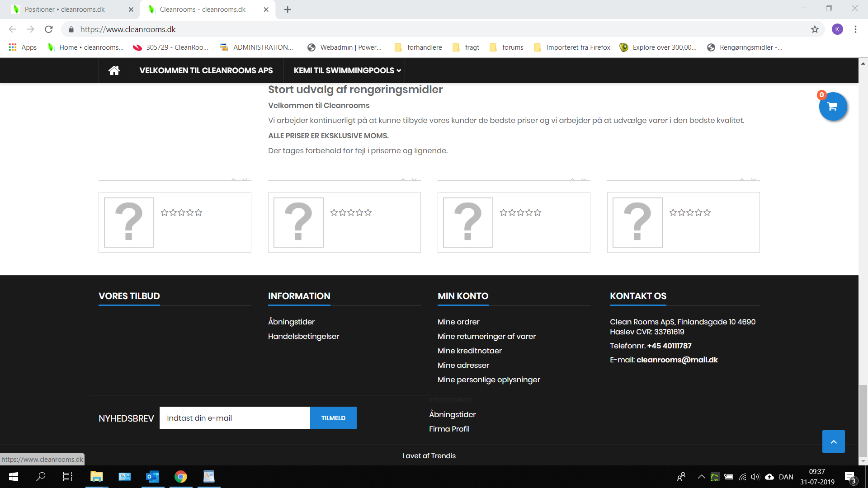Click the Tilmeld newsletter button

pos(333,418)
